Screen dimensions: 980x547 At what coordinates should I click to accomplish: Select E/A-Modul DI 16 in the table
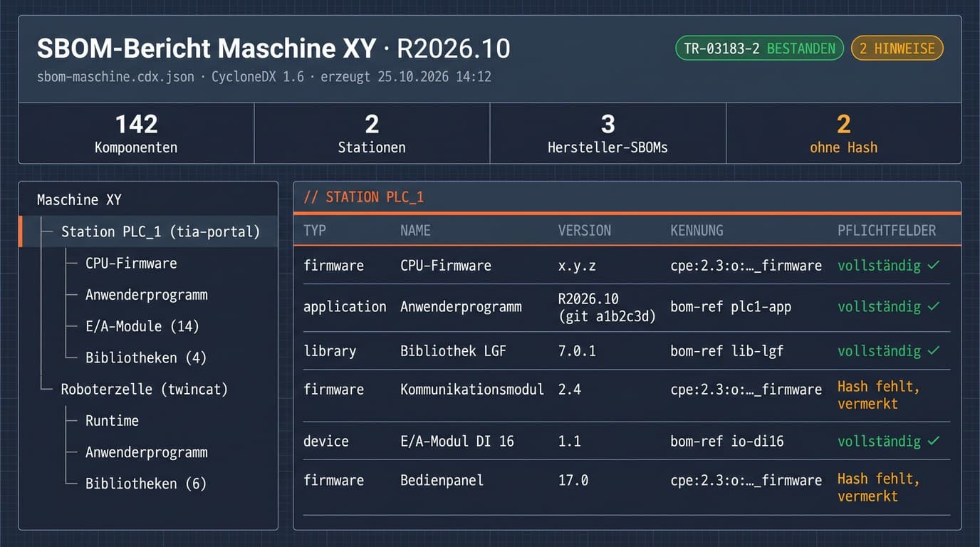(x=457, y=442)
